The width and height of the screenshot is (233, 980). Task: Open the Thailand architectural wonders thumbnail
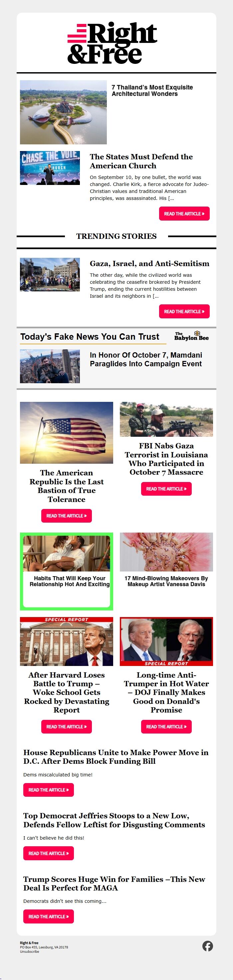point(63,112)
